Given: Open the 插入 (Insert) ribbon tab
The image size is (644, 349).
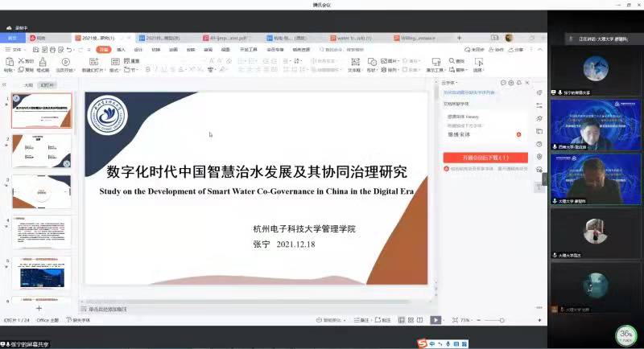Looking at the screenshot, I should (x=121, y=50).
